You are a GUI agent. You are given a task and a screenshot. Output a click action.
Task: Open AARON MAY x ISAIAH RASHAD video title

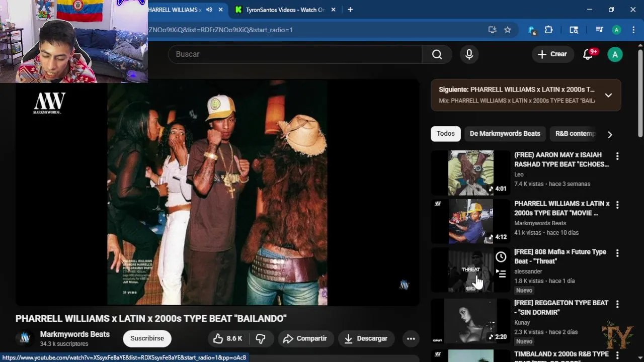click(x=561, y=159)
